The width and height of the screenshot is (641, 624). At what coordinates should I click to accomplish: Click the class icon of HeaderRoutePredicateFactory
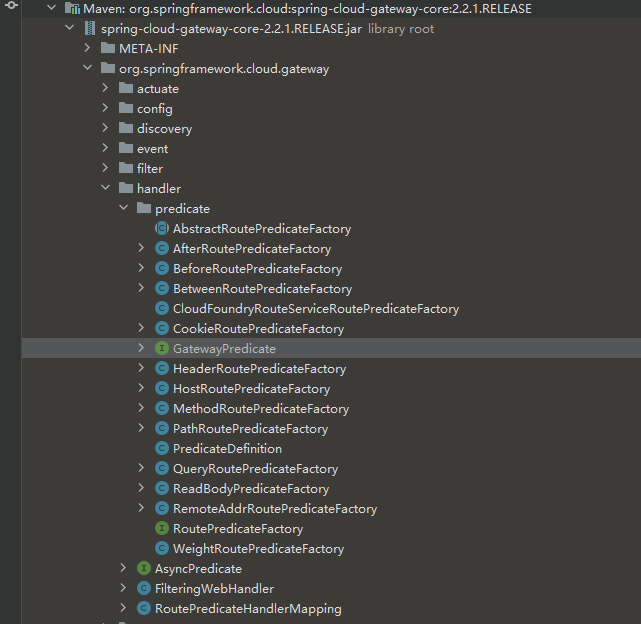point(162,368)
